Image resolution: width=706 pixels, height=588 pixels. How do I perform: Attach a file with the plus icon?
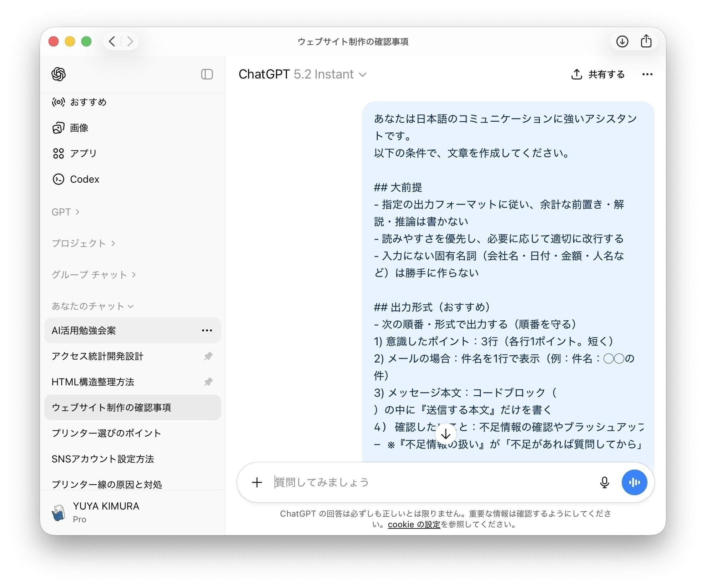click(257, 482)
